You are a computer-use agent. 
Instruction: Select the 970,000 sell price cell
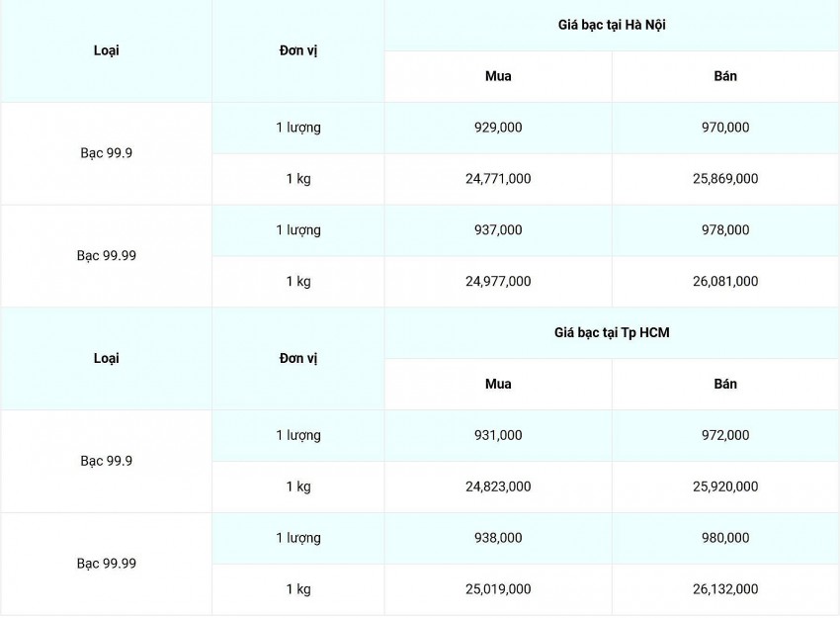tap(725, 128)
